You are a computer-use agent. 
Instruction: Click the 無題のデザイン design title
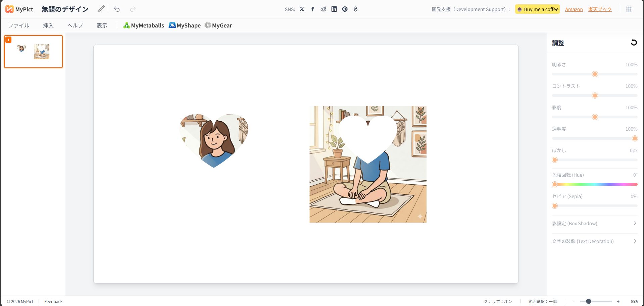point(65,9)
